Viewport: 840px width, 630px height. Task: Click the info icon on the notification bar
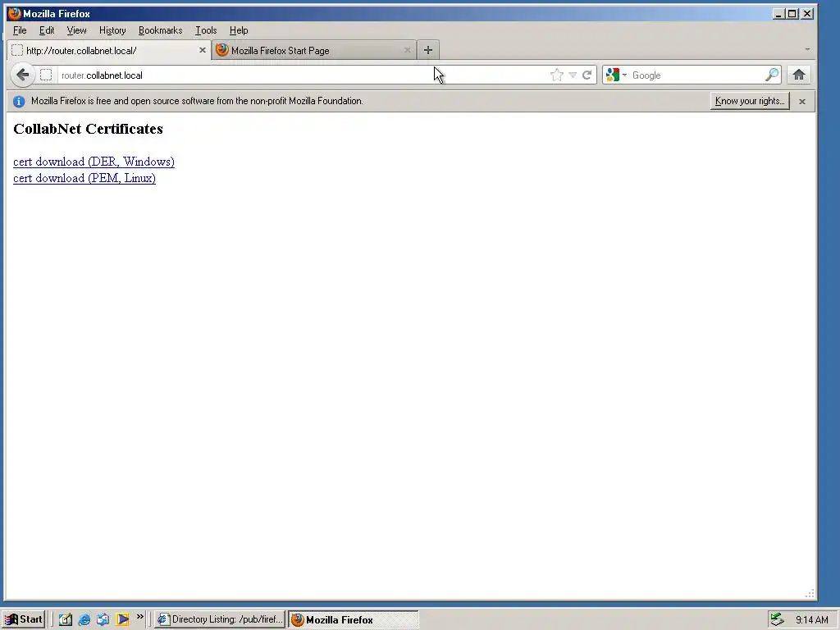click(x=19, y=101)
